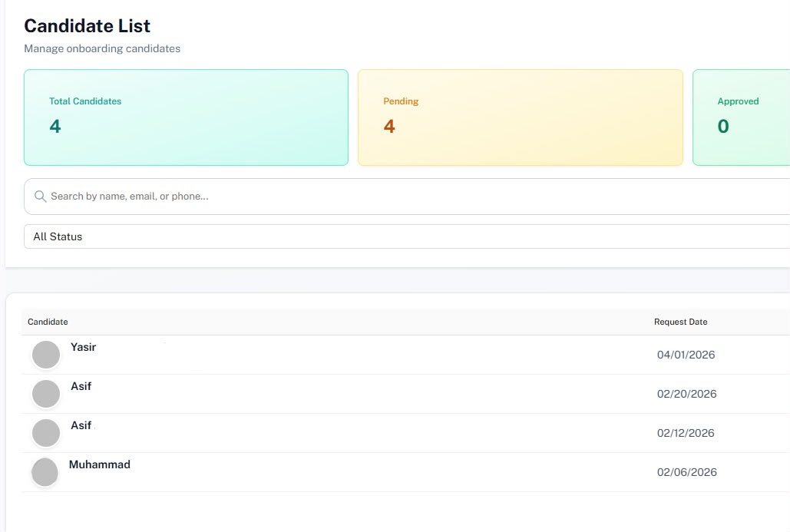Image resolution: width=790 pixels, height=532 pixels.
Task: Click the Candidate column header
Action: point(48,322)
